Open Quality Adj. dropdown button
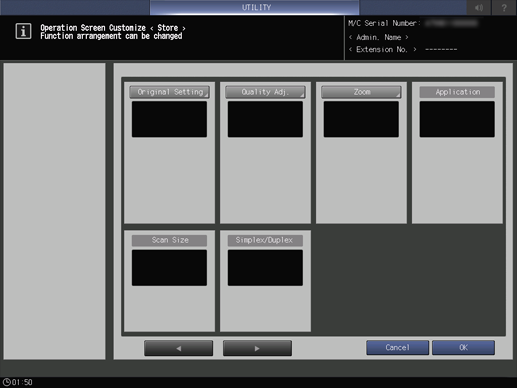This screenshot has height=388, width=517. (265, 92)
